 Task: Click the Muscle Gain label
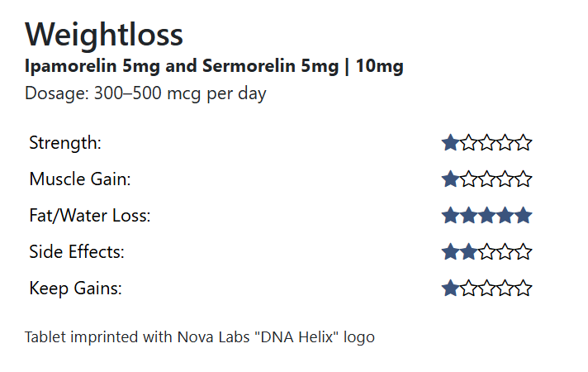pyautogui.click(x=80, y=179)
